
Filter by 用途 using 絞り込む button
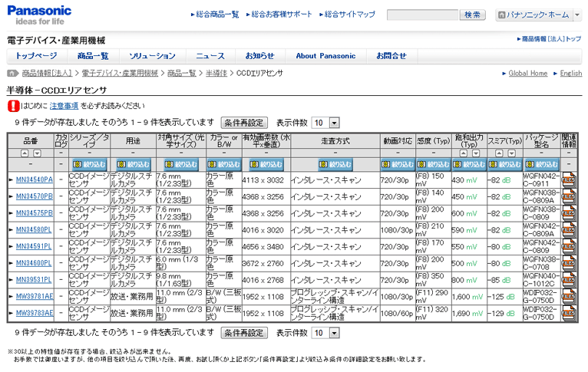pos(133,164)
